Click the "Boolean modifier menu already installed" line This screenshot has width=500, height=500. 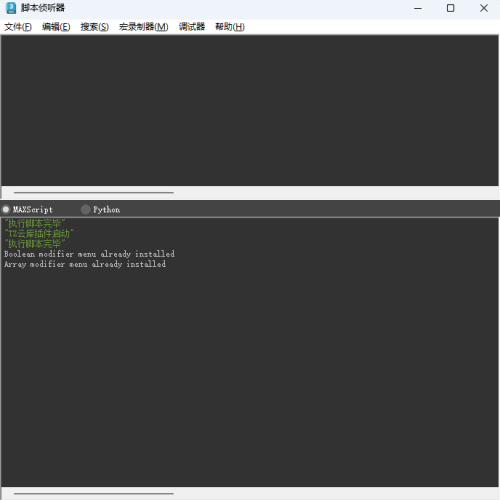[89, 254]
